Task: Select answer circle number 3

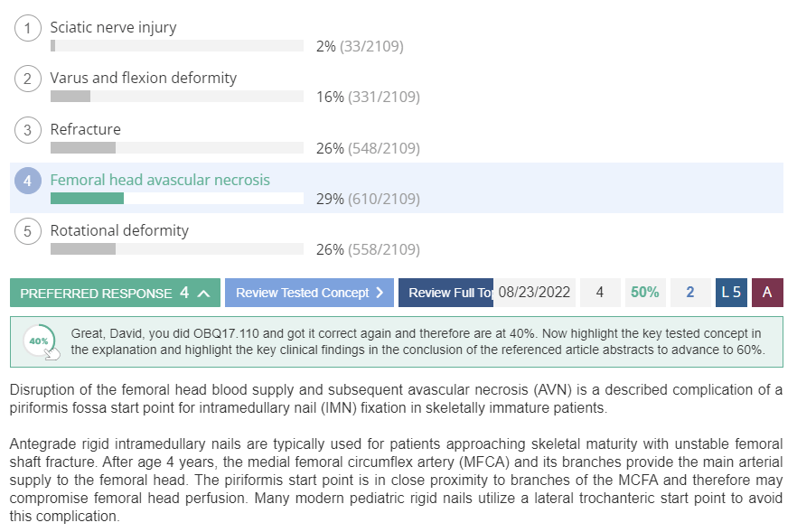Action: click(x=27, y=130)
